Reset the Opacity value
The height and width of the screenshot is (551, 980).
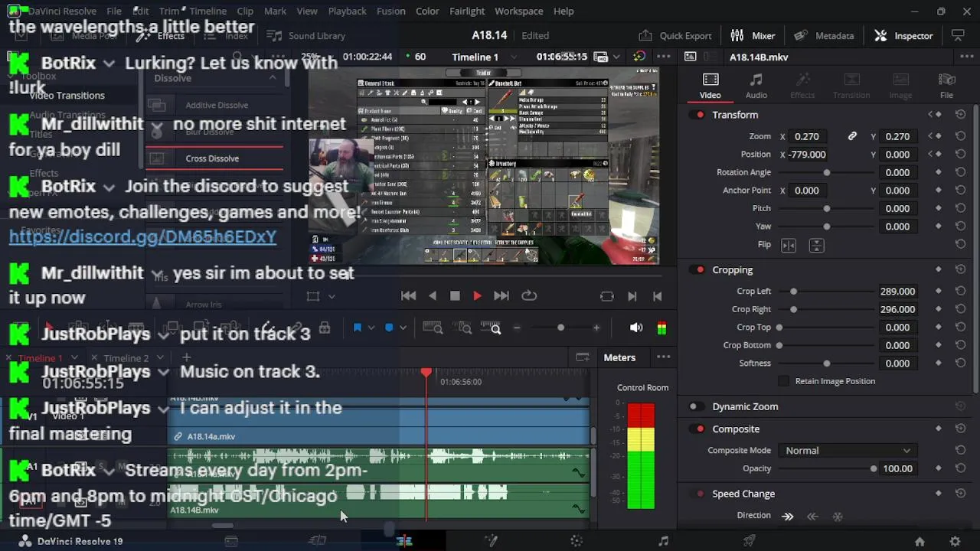pyautogui.click(x=960, y=468)
